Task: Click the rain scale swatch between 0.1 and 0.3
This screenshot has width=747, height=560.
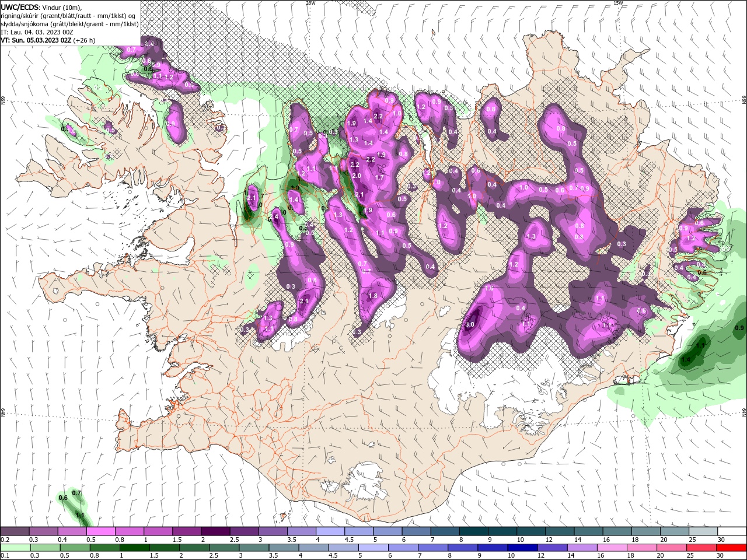Action: pos(15,548)
